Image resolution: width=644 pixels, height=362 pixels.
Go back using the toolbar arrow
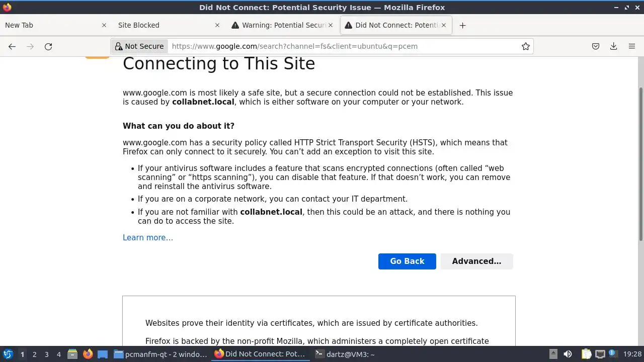tap(12, 46)
